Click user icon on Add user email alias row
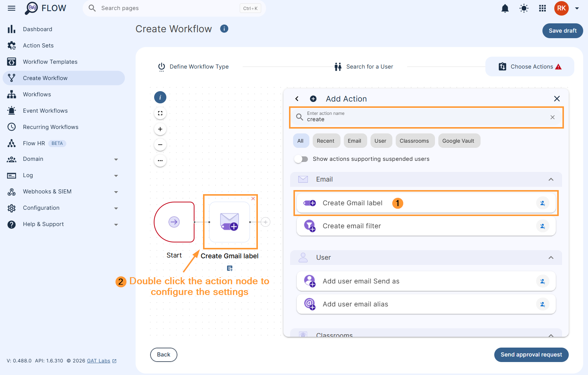 pos(542,304)
